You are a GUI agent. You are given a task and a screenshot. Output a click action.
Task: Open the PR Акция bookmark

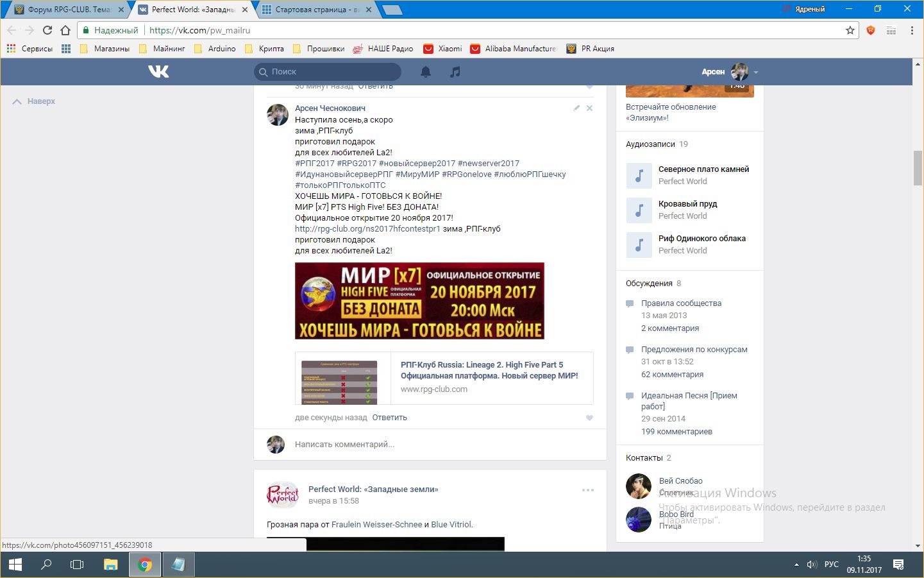pyautogui.click(x=590, y=49)
